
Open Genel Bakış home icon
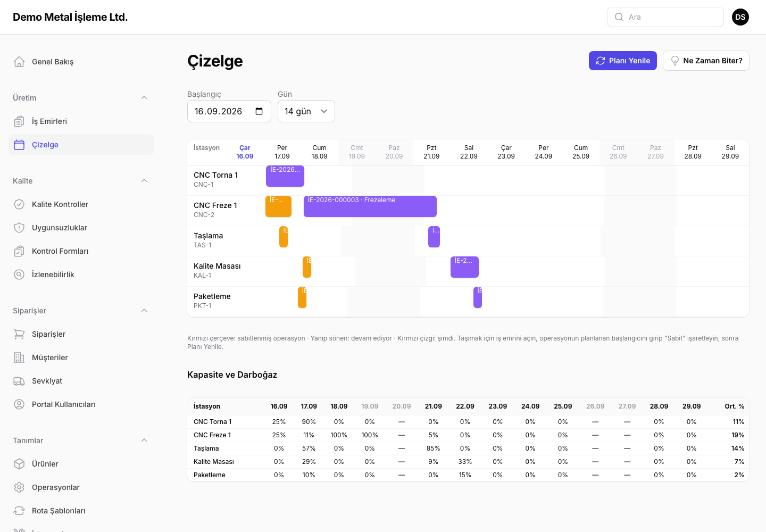[19, 62]
